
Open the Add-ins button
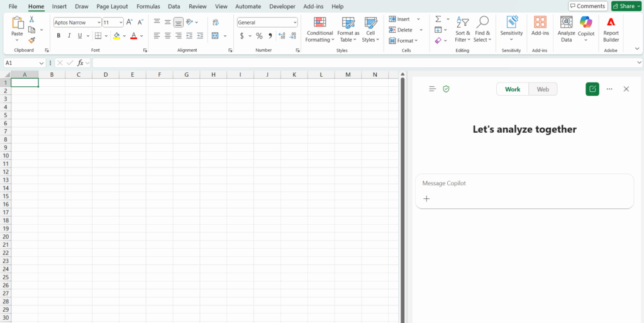pyautogui.click(x=540, y=26)
